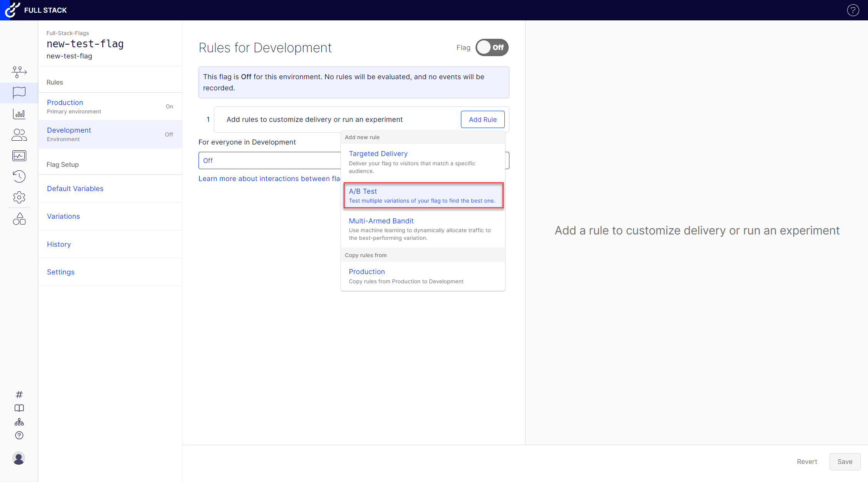This screenshot has height=482, width=868.
Task: Click the projects flow icon in sidebar
Action: pyautogui.click(x=19, y=71)
